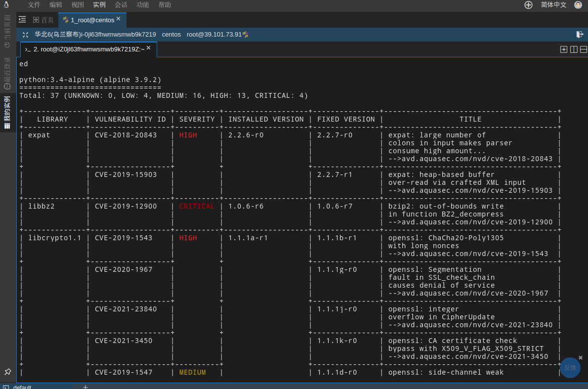Expand the 我的实例 sidebar panel
The height and width of the screenshot is (389, 588).
coord(7,112)
